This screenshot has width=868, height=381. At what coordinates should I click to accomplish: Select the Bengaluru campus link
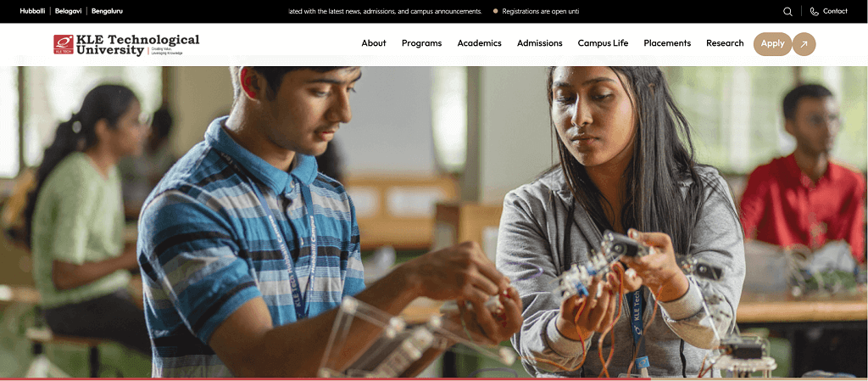point(107,11)
